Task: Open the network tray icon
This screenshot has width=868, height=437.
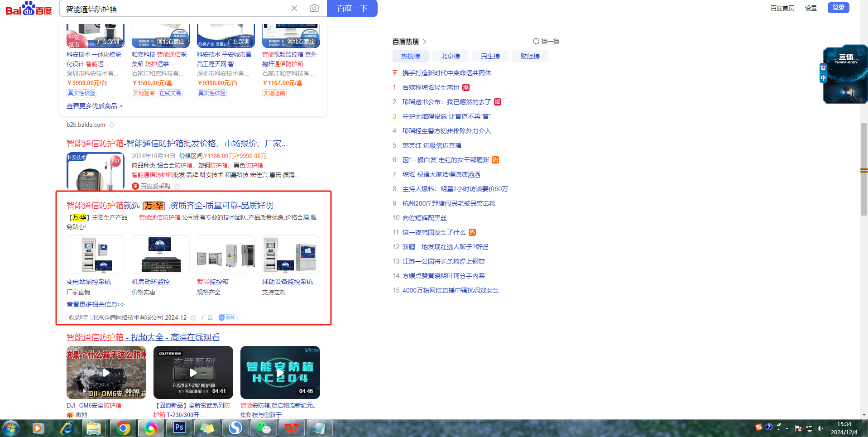Action: click(x=809, y=428)
